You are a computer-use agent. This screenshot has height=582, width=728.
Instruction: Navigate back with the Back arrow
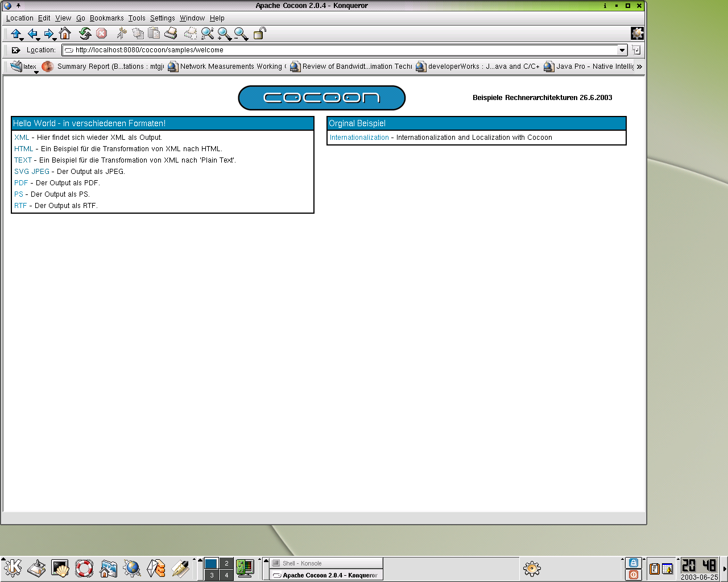[32, 34]
